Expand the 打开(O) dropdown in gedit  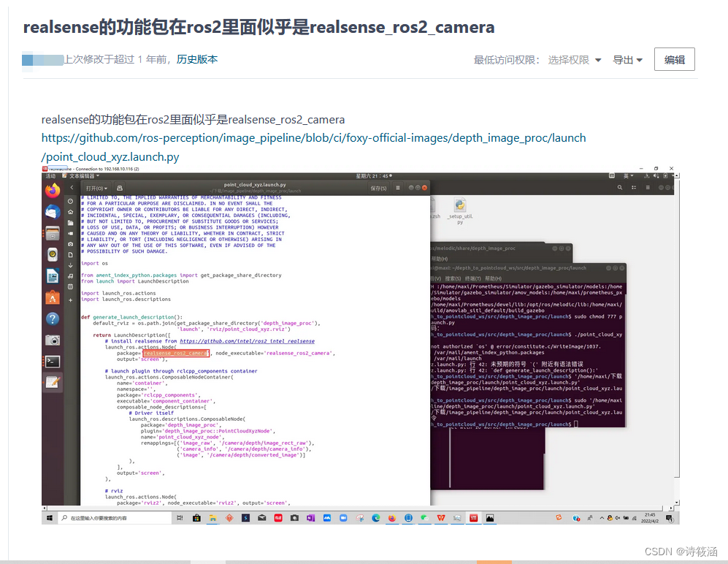(x=96, y=188)
